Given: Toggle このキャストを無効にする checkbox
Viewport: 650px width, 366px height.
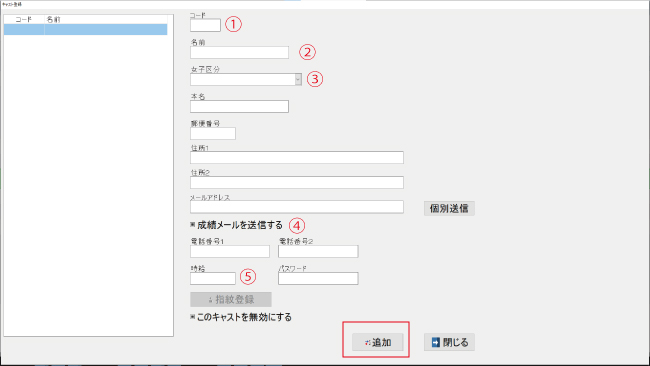Looking at the screenshot, I should [192, 316].
